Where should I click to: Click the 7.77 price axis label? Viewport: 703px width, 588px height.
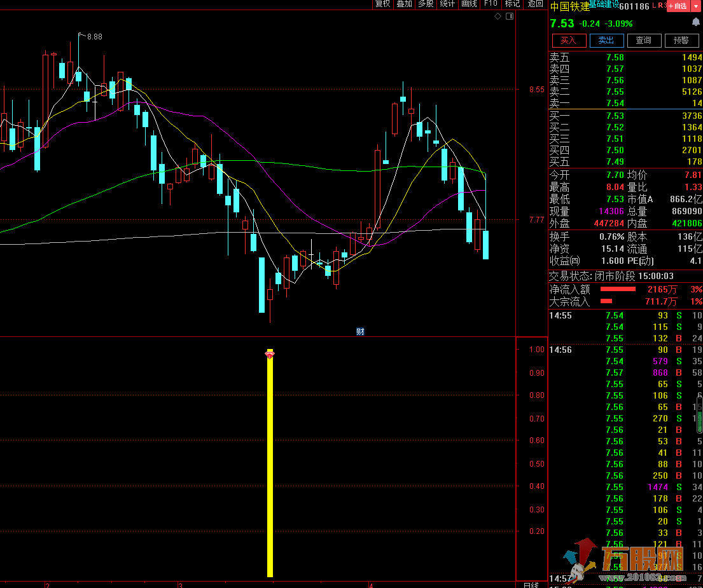click(x=537, y=220)
